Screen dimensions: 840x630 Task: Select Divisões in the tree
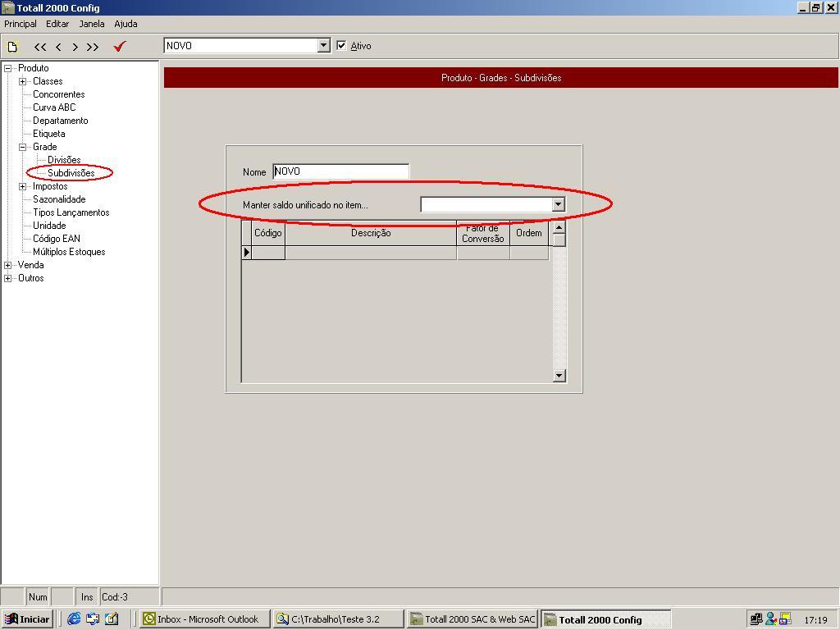[64, 160]
